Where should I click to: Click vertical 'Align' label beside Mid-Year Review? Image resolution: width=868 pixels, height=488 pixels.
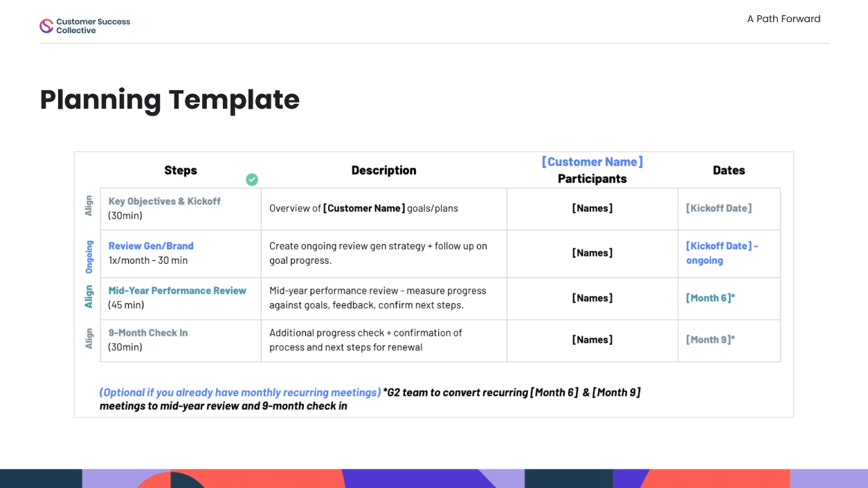89,296
